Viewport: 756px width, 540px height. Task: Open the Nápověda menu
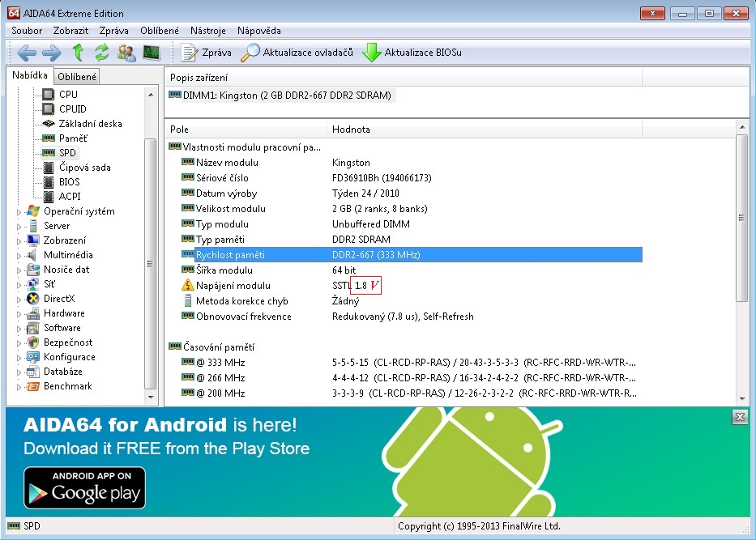pos(259,31)
